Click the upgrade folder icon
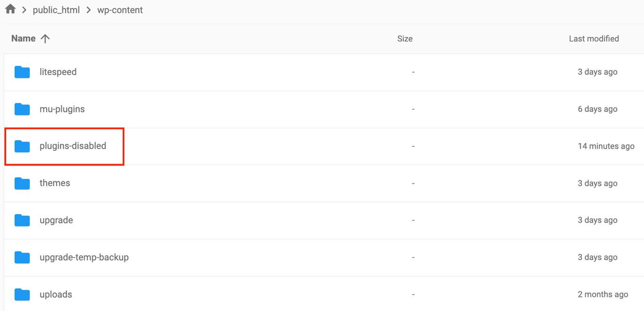 click(22, 220)
